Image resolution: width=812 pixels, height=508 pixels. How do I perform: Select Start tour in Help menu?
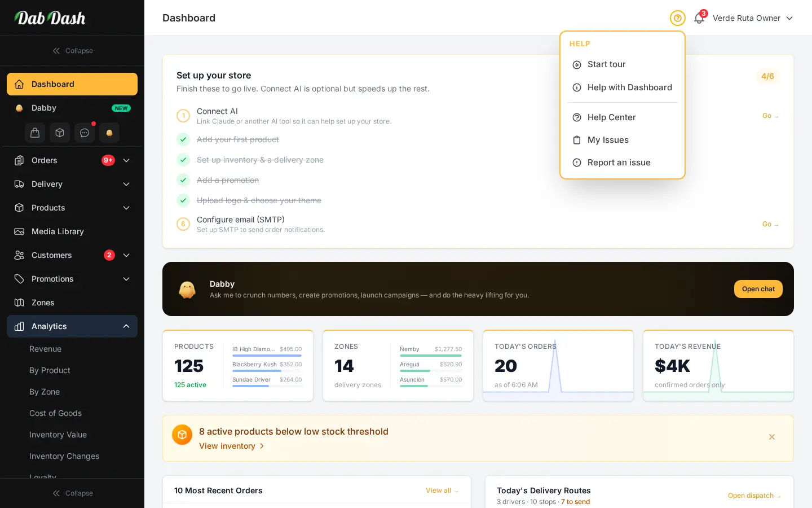623,64
